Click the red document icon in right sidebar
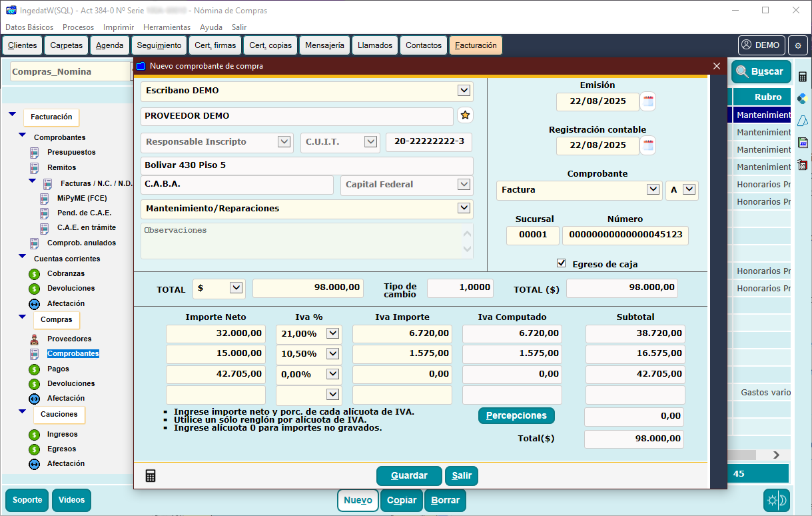Viewport: 812px width, 516px height. tap(803, 165)
